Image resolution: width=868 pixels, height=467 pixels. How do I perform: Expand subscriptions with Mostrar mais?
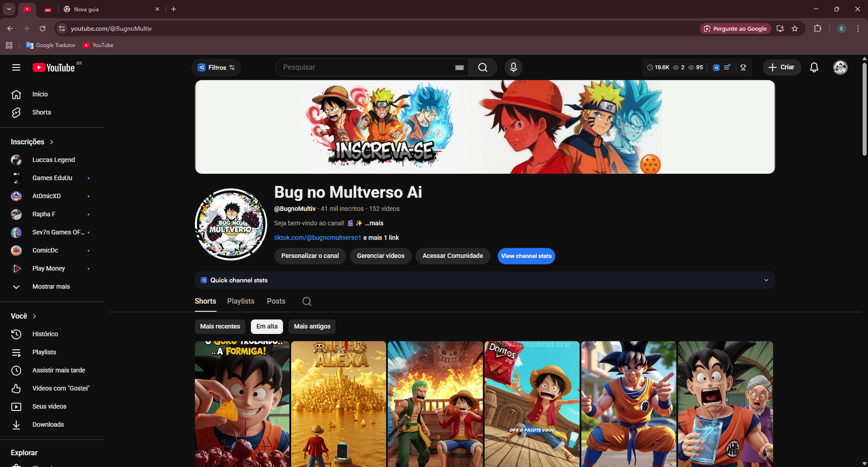(x=52, y=287)
